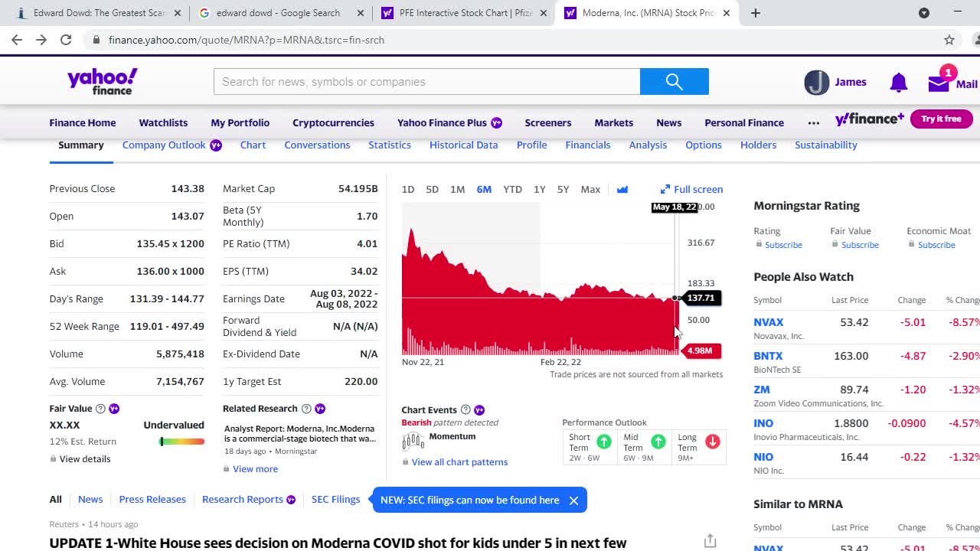
Task: Filter news by Press Releases
Action: [152, 499]
